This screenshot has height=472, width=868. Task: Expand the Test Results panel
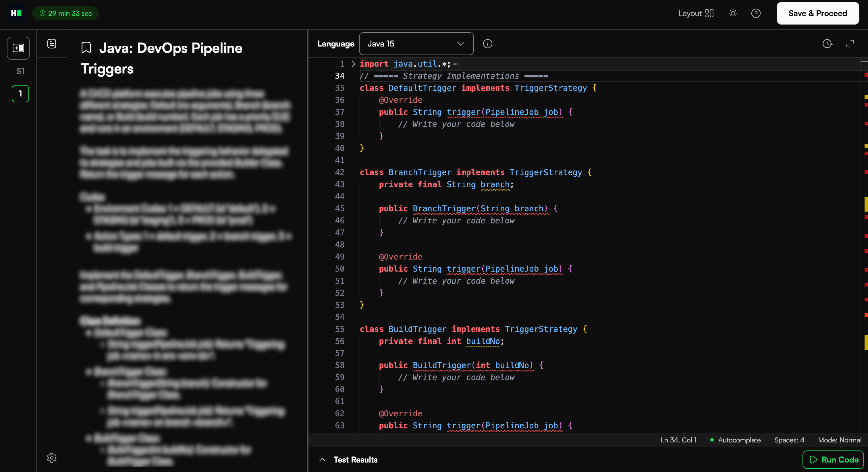(x=322, y=460)
